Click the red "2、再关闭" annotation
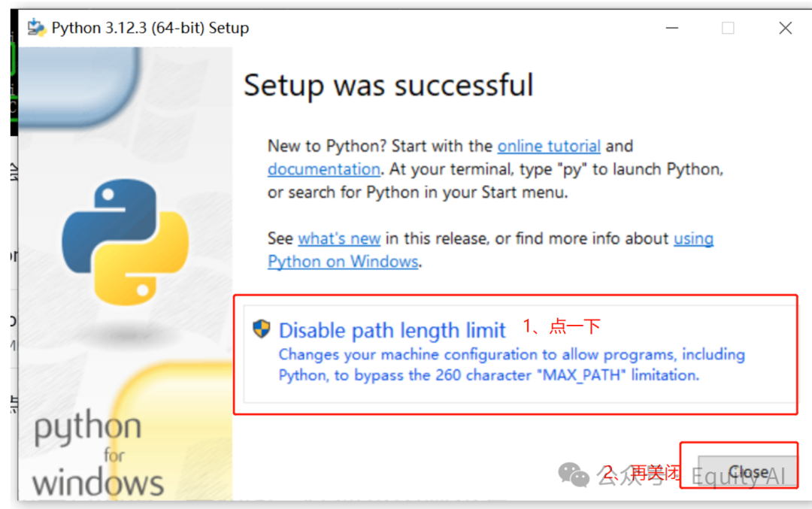Screen dimensions: 812x509 coord(644,473)
